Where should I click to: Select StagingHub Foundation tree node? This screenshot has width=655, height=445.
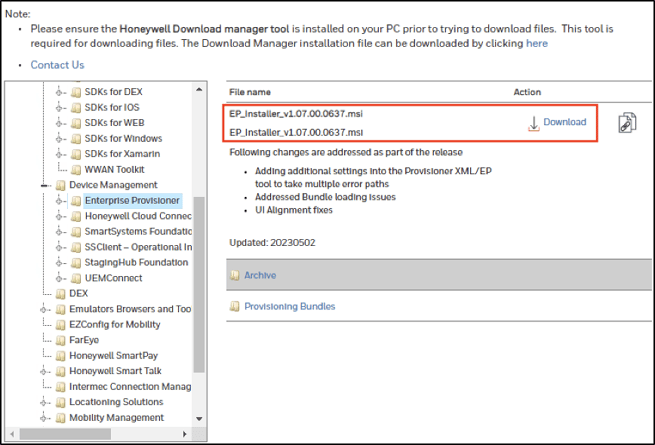[x=136, y=263]
